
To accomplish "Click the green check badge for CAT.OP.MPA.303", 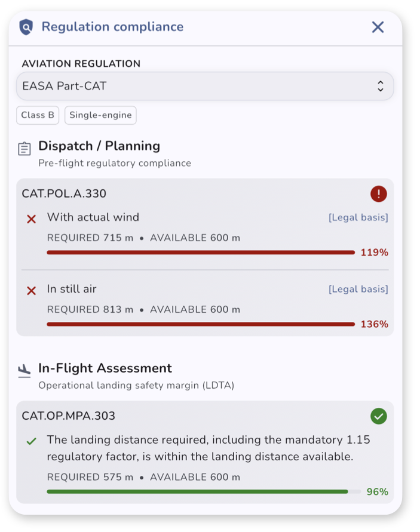I will click(379, 416).
